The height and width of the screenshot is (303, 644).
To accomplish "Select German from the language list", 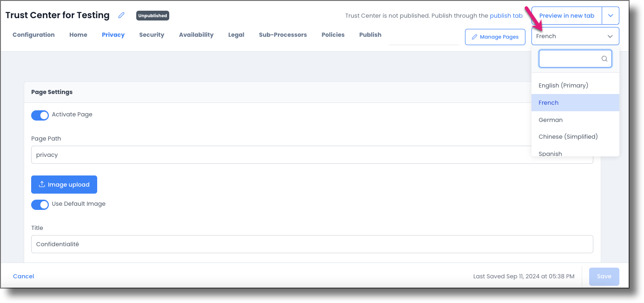I will [550, 120].
